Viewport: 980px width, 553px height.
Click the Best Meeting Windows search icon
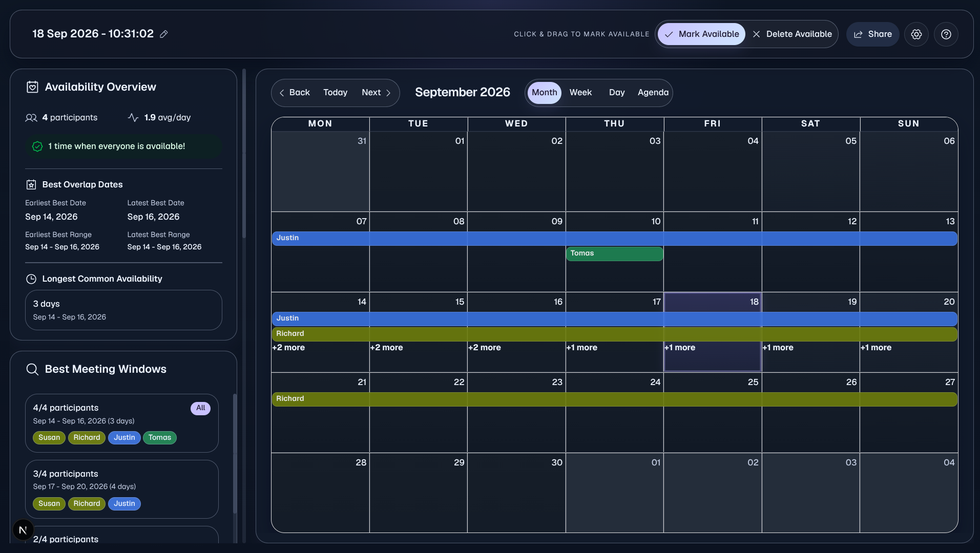[32, 369]
